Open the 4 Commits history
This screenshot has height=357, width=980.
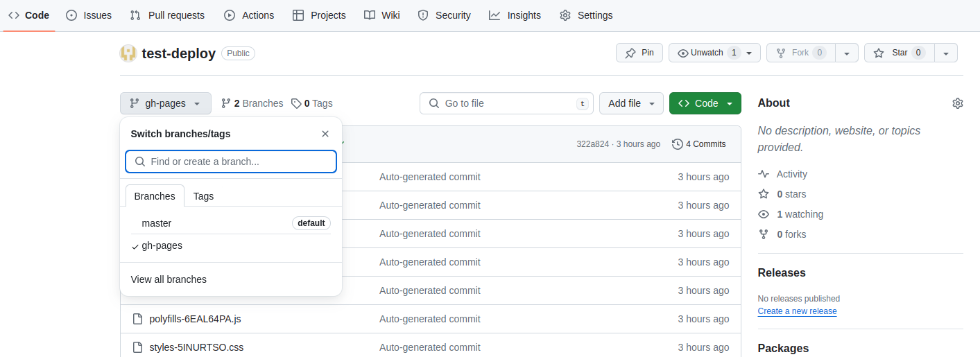click(x=699, y=144)
